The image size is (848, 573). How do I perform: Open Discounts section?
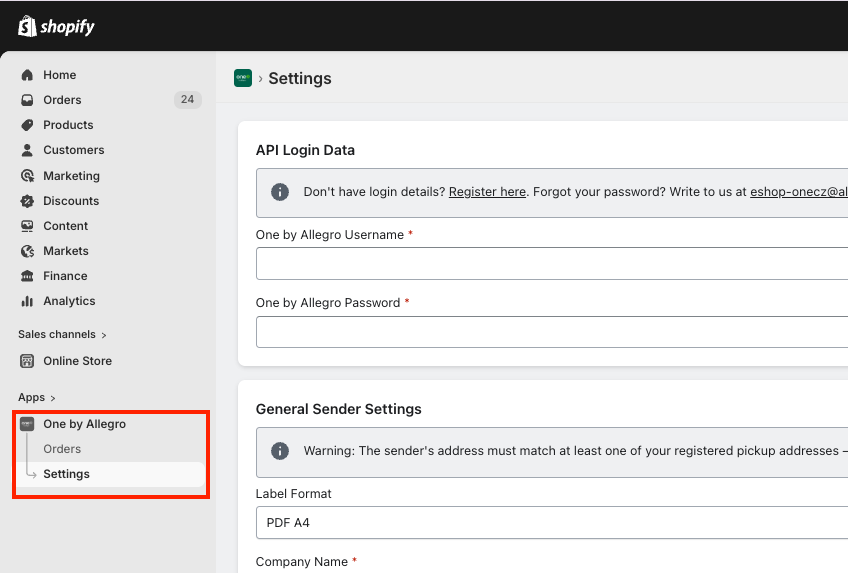click(x=71, y=201)
